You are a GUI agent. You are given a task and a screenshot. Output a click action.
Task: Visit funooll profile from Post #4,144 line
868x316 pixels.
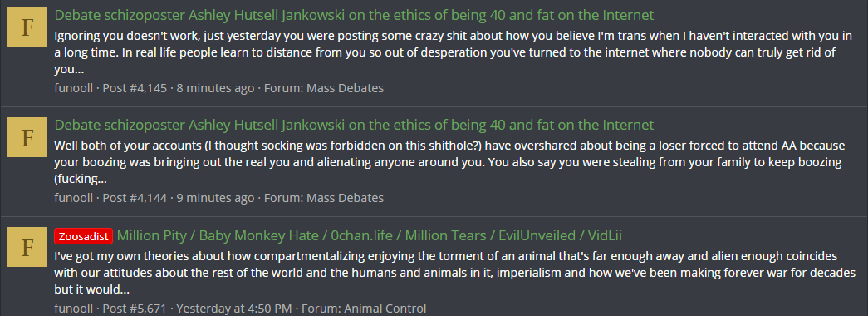[x=74, y=198]
